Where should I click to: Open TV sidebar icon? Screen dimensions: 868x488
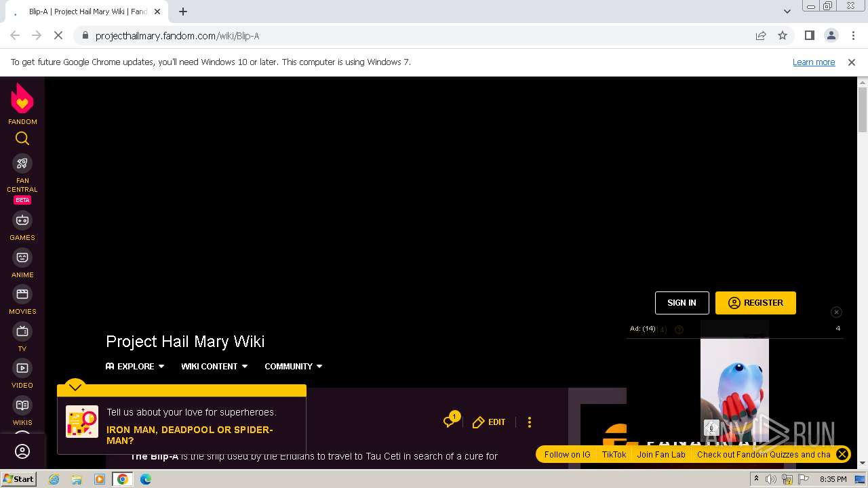22,331
